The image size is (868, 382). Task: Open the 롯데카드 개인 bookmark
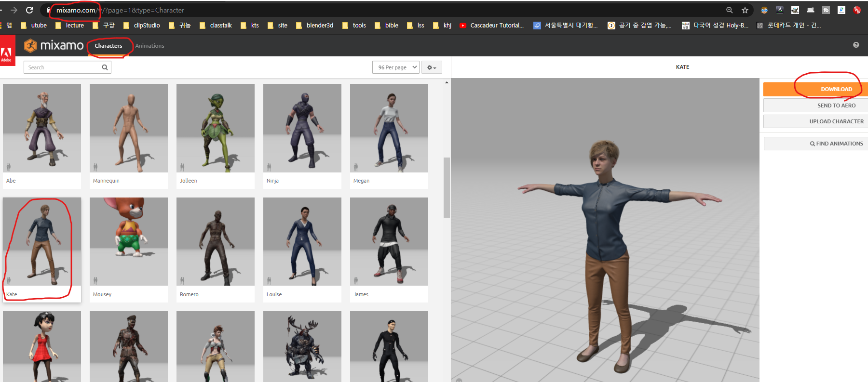tap(789, 26)
